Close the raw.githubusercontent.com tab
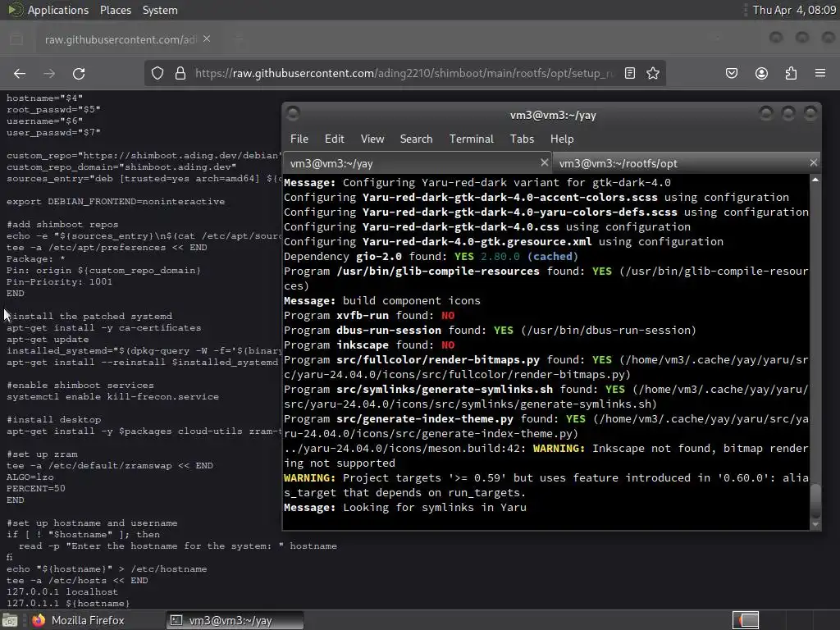Viewport: 840px width, 630px height. [207, 39]
